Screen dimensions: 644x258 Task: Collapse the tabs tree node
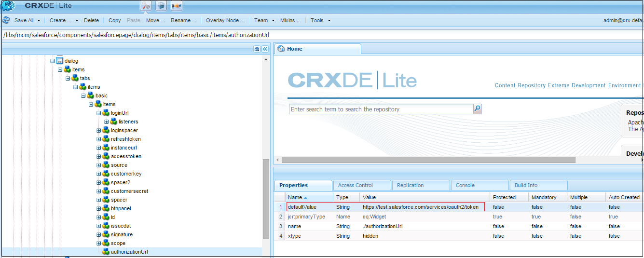pyautogui.click(x=68, y=79)
